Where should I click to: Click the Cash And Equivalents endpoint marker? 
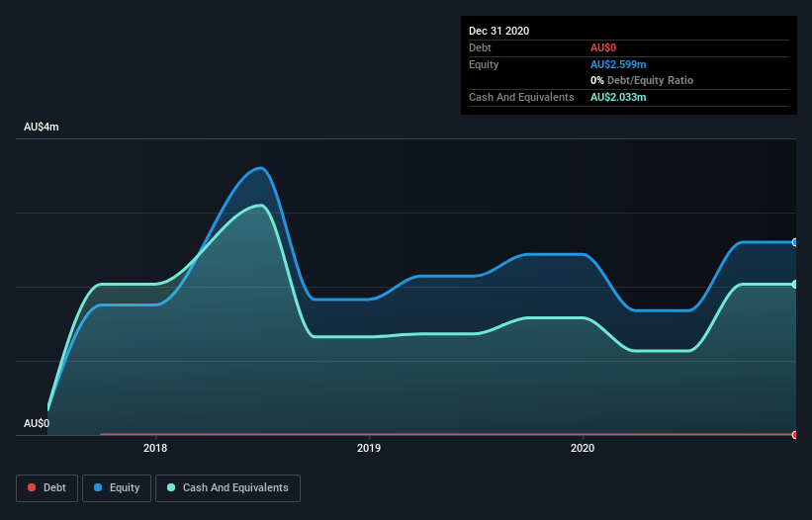pos(795,284)
